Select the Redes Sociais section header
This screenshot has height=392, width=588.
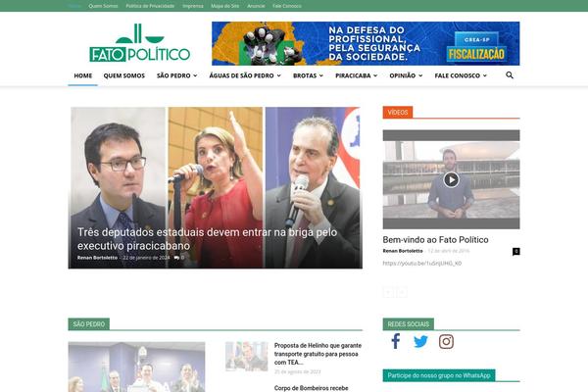coord(408,324)
